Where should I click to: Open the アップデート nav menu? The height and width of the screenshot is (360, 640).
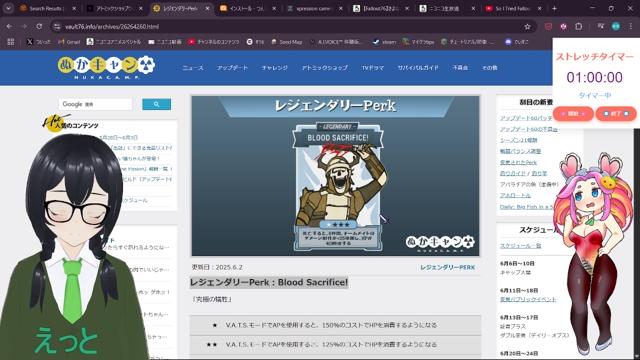(x=232, y=68)
